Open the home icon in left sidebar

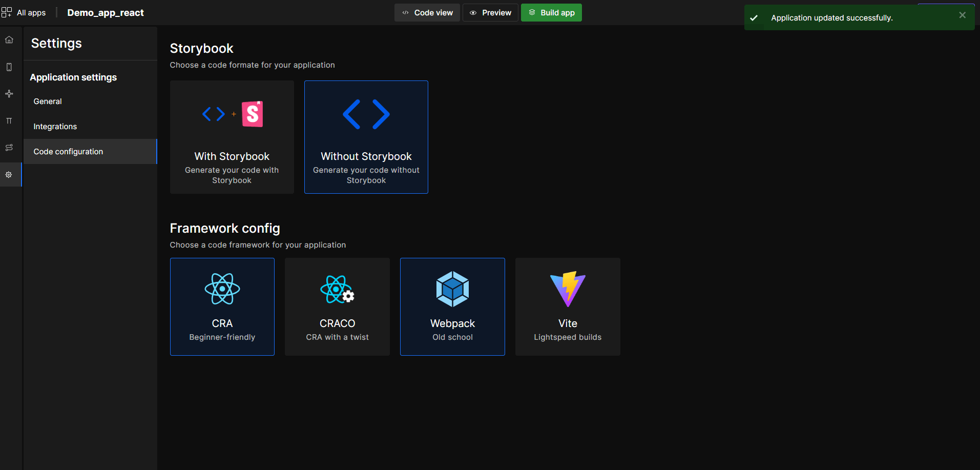[9, 40]
